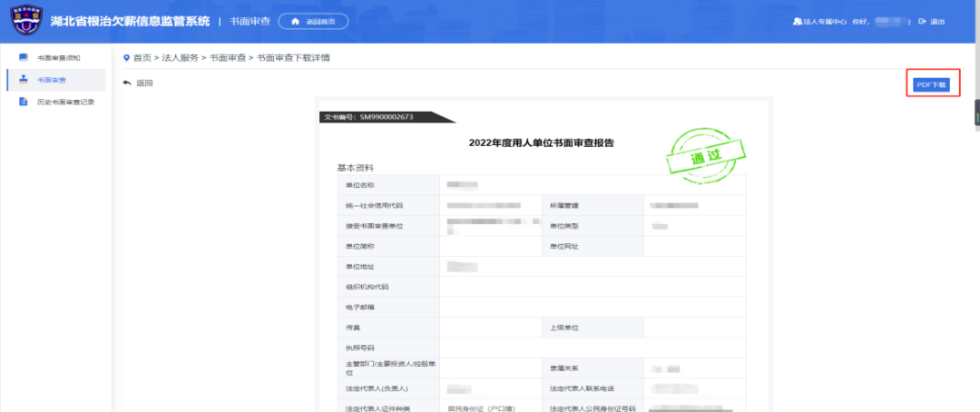Click the 法人专属中心 user icon
This screenshot has width=980, height=412.
pyautogui.click(x=797, y=22)
